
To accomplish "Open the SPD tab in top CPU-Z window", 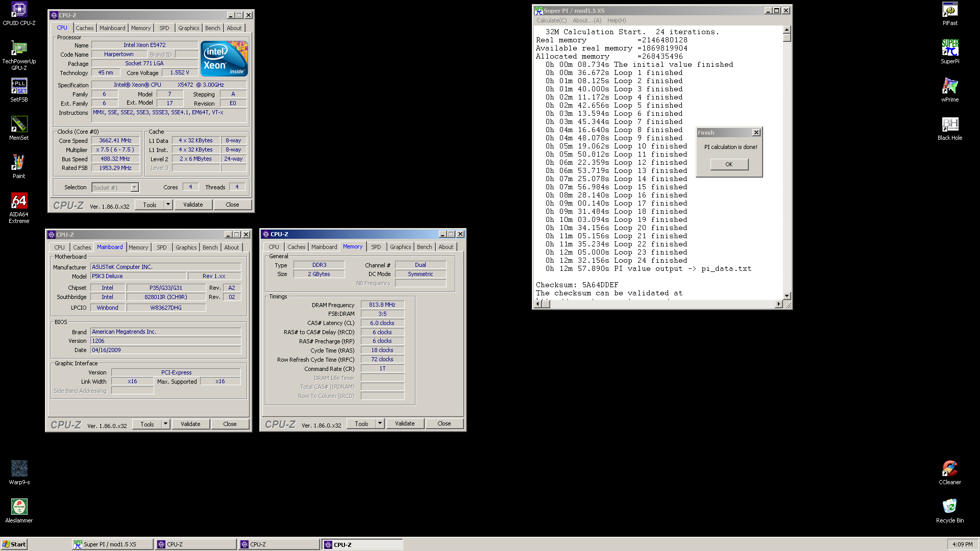I will pyautogui.click(x=164, y=28).
